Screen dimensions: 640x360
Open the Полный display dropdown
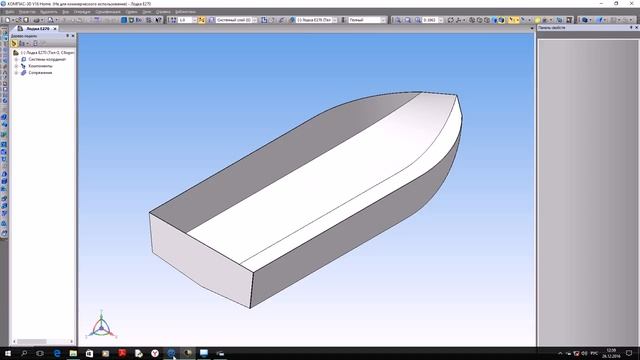[x=383, y=20]
